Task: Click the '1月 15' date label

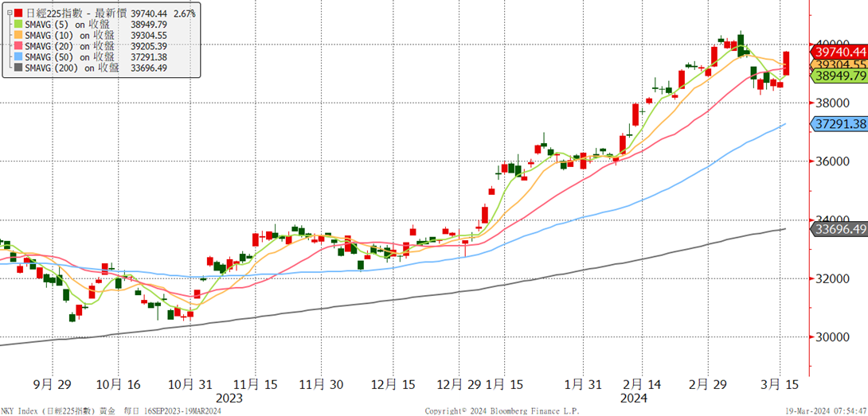Action: point(506,384)
